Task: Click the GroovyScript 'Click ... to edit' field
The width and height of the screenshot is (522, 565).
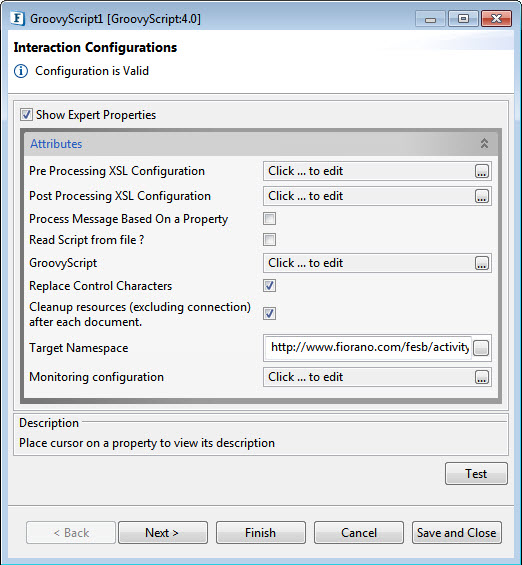Action: 369,263
